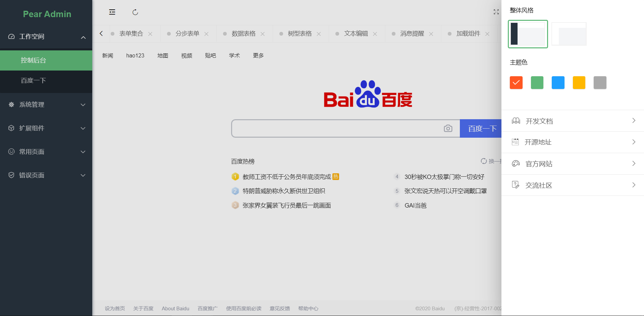Click the 交流社区 note icon
644x316 pixels.
click(x=516, y=185)
